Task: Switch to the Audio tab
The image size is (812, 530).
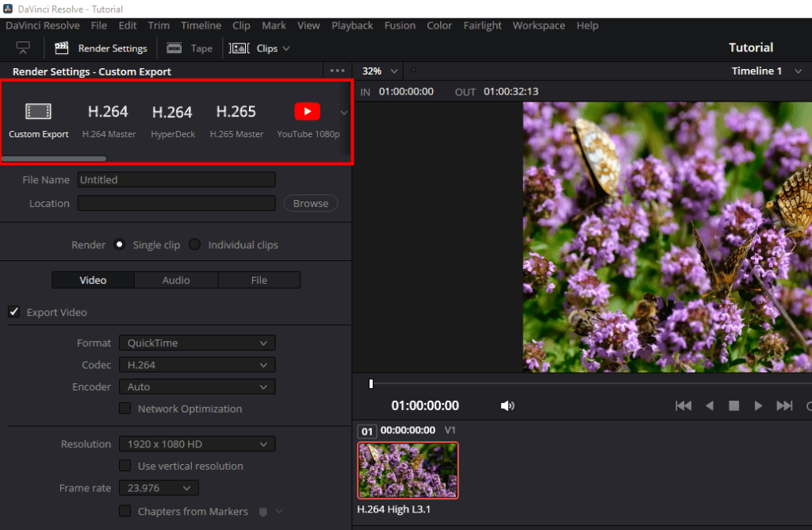Action: pyautogui.click(x=176, y=279)
